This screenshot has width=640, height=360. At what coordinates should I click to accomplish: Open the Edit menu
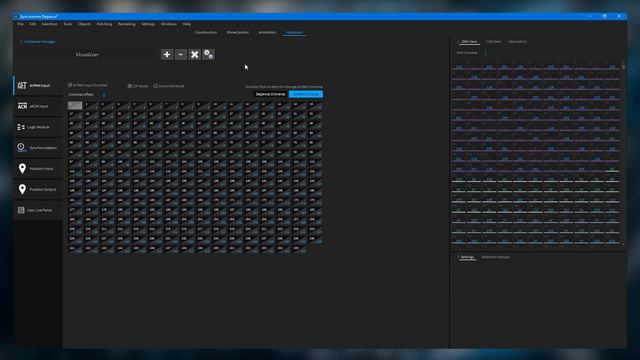33,24
